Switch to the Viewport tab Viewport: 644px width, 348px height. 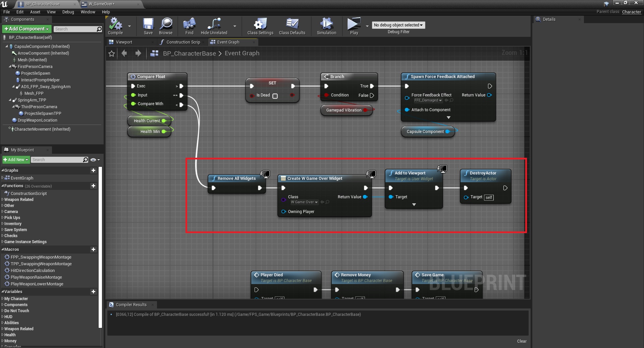(x=124, y=42)
